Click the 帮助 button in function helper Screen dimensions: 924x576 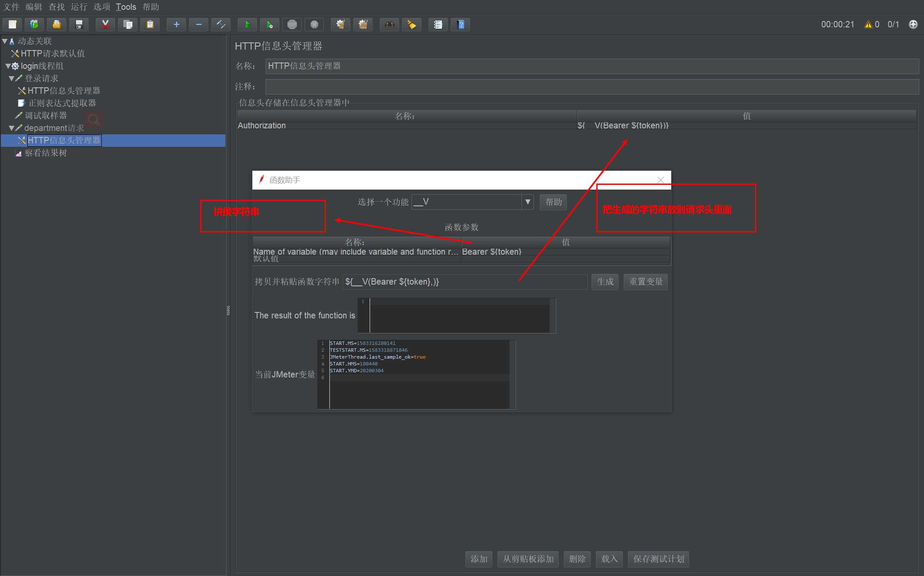point(554,202)
